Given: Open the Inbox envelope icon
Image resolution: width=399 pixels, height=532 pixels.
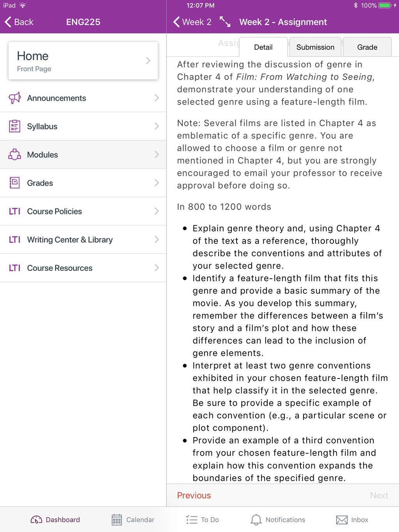Looking at the screenshot, I should coord(342,520).
